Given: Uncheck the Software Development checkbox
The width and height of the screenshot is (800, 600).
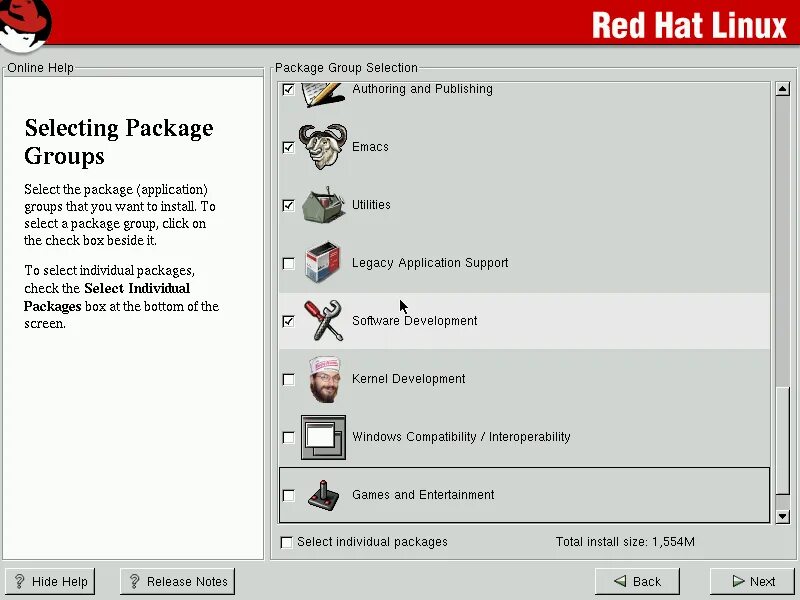Looking at the screenshot, I should pos(288,321).
